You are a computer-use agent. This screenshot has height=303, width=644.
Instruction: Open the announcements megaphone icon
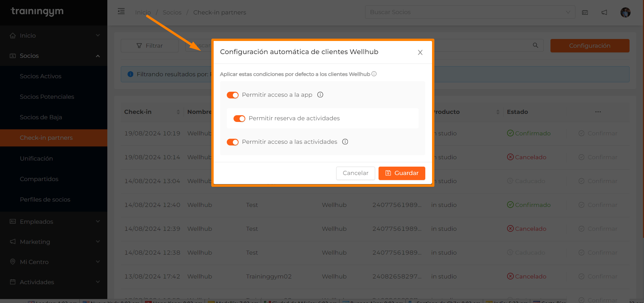pyautogui.click(x=604, y=12)
